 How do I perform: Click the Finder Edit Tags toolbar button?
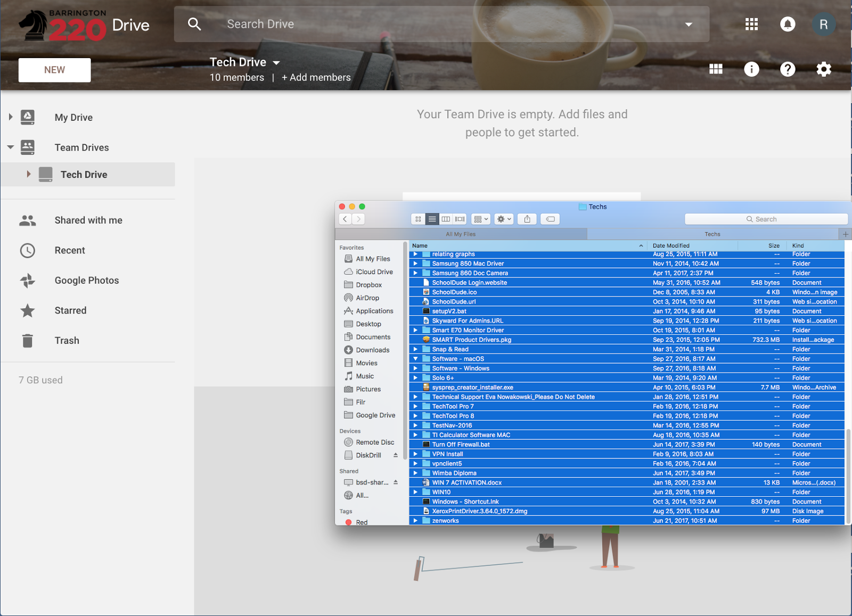(x=550, y=219)
